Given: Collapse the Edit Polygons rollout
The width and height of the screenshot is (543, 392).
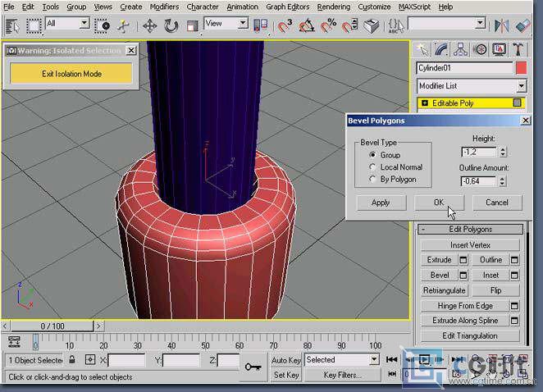Looking at the screenshot, I should click(x=470, y=230).
